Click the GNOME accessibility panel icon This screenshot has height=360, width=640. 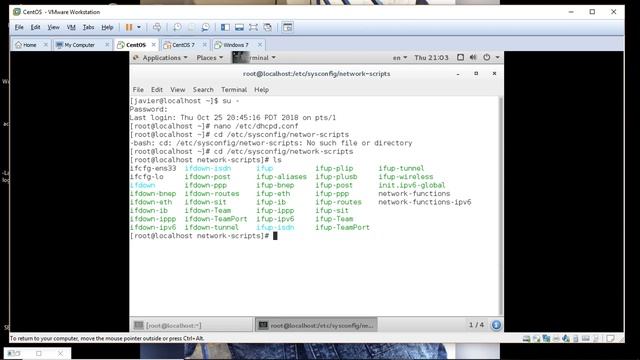[x=460, y=58]
